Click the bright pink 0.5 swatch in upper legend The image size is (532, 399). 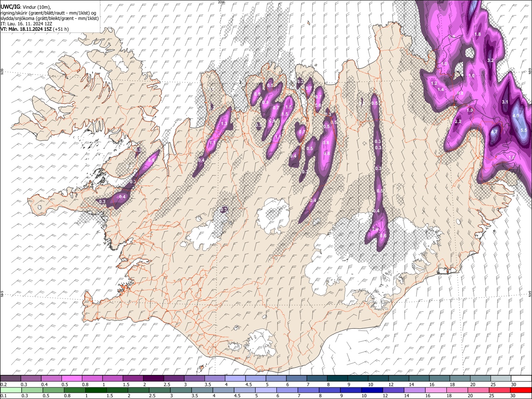pos(71,378)
